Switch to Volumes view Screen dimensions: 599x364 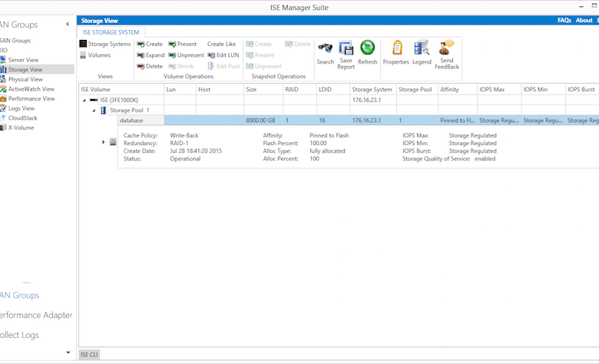pos(95,55)
